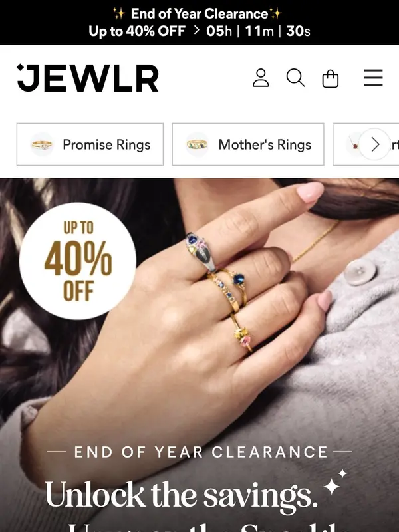Click the round Up To 40% Off badge
The height and width of the screenshot is (532, 399).
point(78,261)
